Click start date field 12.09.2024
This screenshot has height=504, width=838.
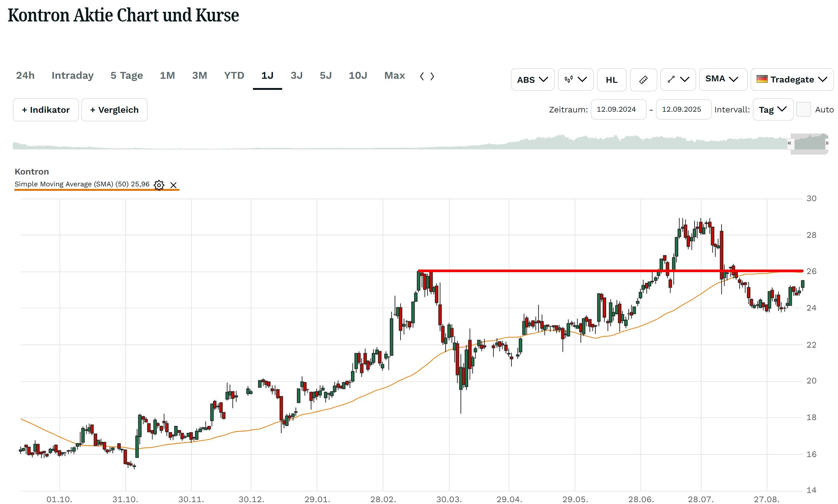point(618,109)
